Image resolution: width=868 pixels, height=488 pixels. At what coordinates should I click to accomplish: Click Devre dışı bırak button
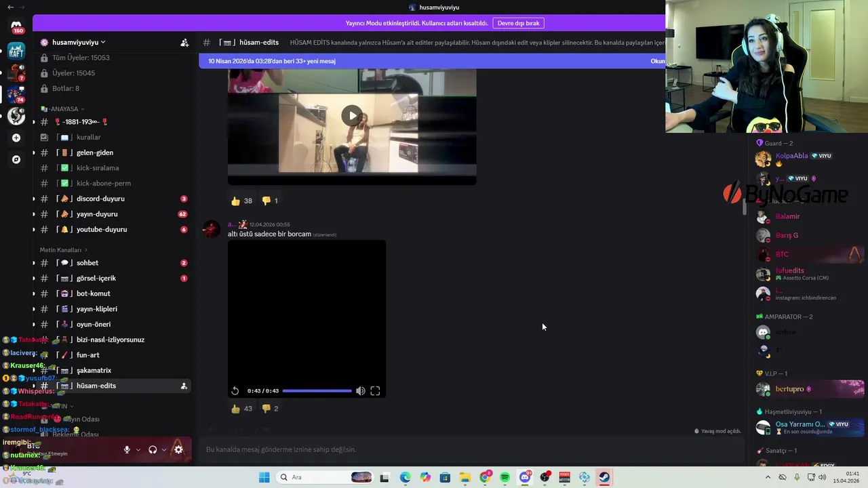tap(518, 23)
